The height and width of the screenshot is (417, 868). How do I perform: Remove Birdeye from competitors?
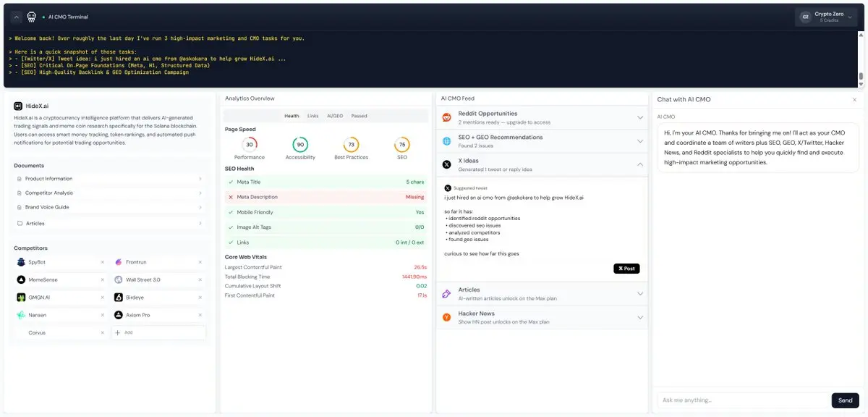(199, 298)
